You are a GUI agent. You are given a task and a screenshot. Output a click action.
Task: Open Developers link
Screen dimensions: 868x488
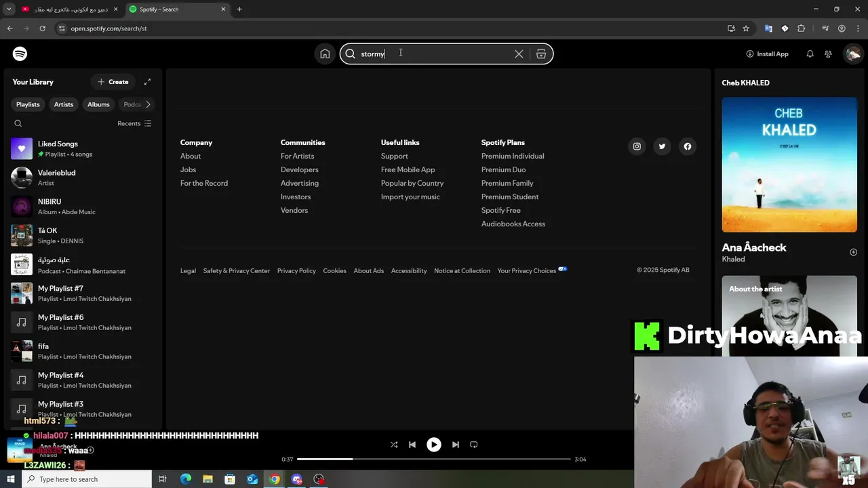(x=299, y=169)
